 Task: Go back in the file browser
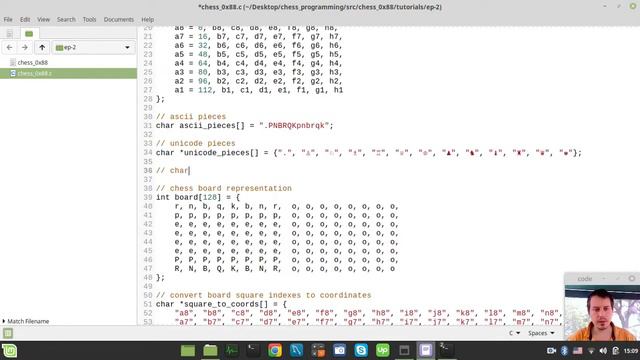click(x=9, y=48)
